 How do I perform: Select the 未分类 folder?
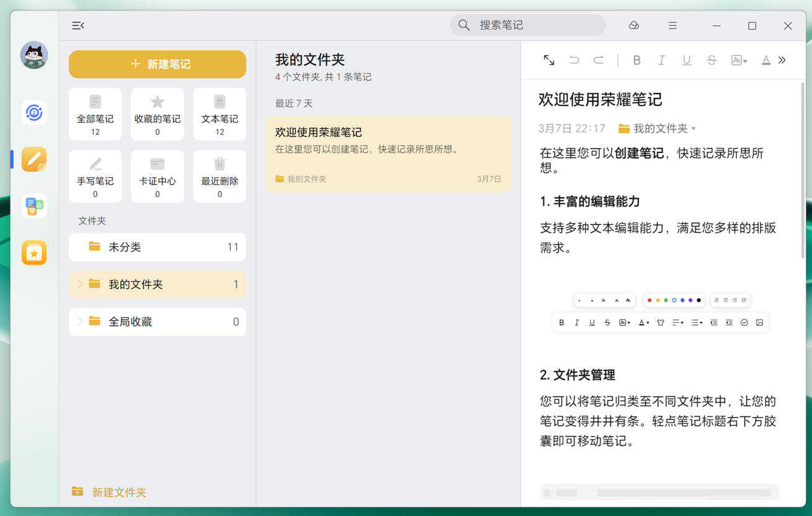(157, 247)
